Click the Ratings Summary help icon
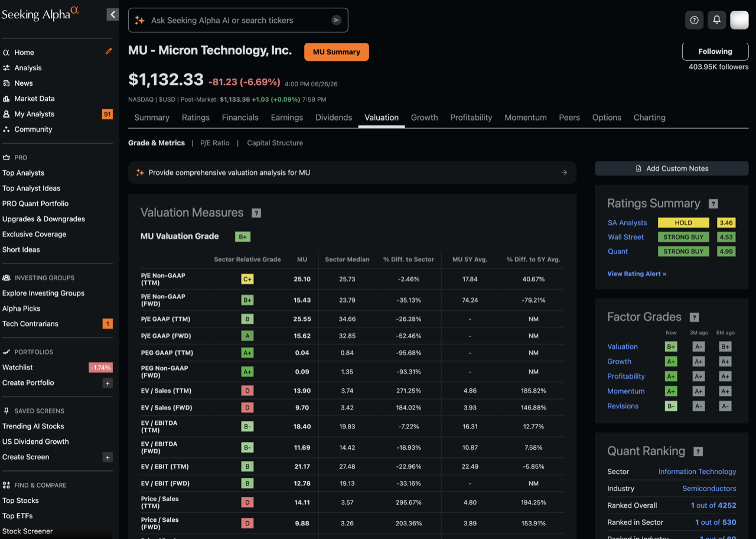The image size is (756, 539). (x=713, y=204)
